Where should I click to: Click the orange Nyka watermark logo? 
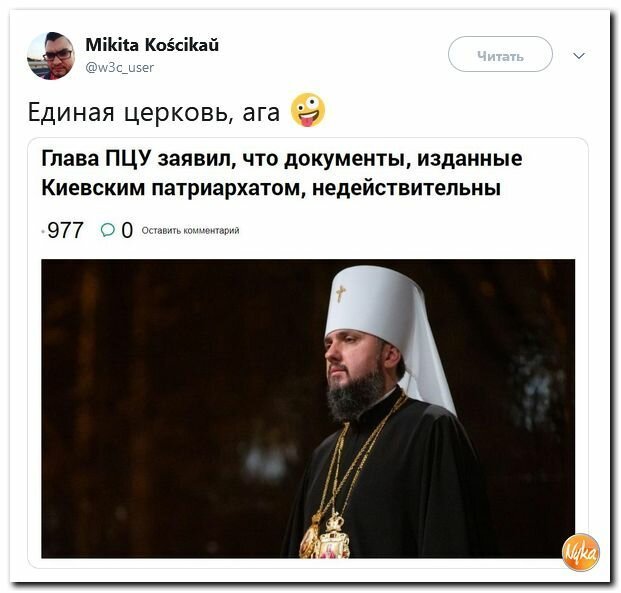[581, 552]
